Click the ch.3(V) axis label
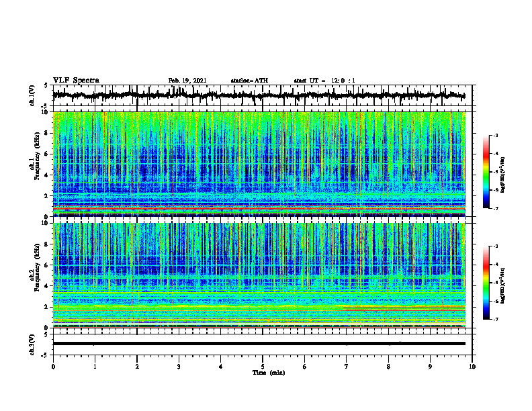 (x=32, y=345)
